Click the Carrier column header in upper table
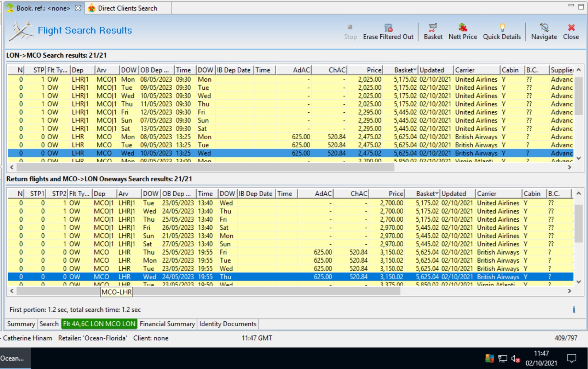This screenshot has width=588, height=369. point(476,70)
